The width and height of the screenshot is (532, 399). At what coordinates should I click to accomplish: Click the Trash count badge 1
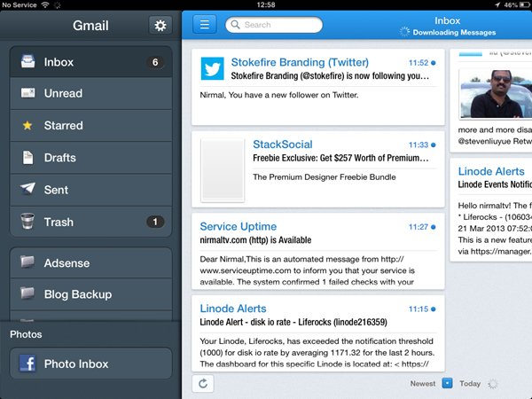coord(155,222)
